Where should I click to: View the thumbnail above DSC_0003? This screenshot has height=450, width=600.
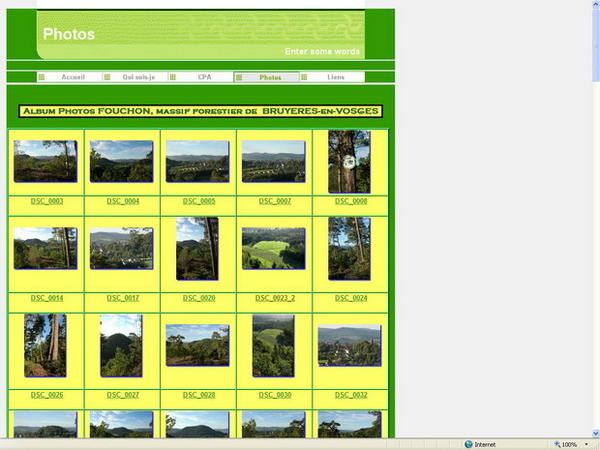46,161
